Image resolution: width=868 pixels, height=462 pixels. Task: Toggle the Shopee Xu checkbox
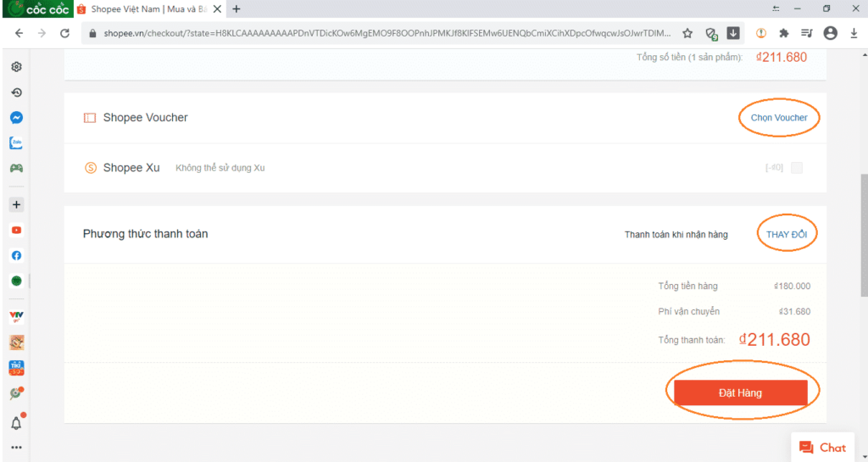click(797, 168)
